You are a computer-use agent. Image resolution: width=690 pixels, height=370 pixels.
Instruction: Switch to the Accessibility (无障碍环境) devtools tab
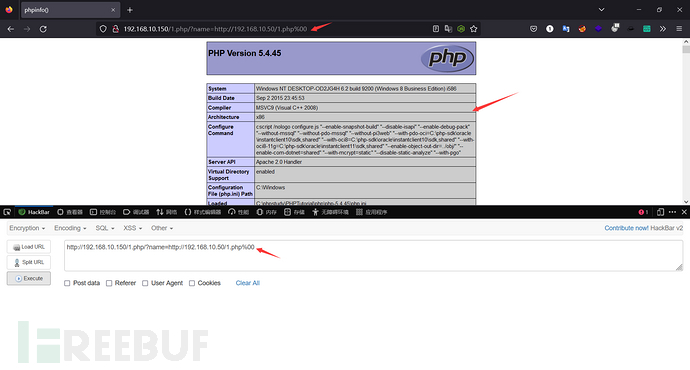[330, 212]
